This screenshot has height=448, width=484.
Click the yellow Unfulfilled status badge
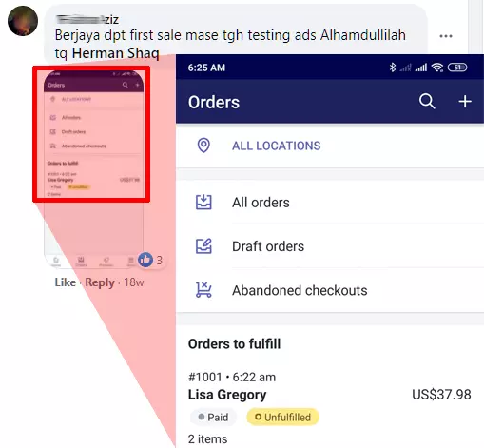coord(283,417)
